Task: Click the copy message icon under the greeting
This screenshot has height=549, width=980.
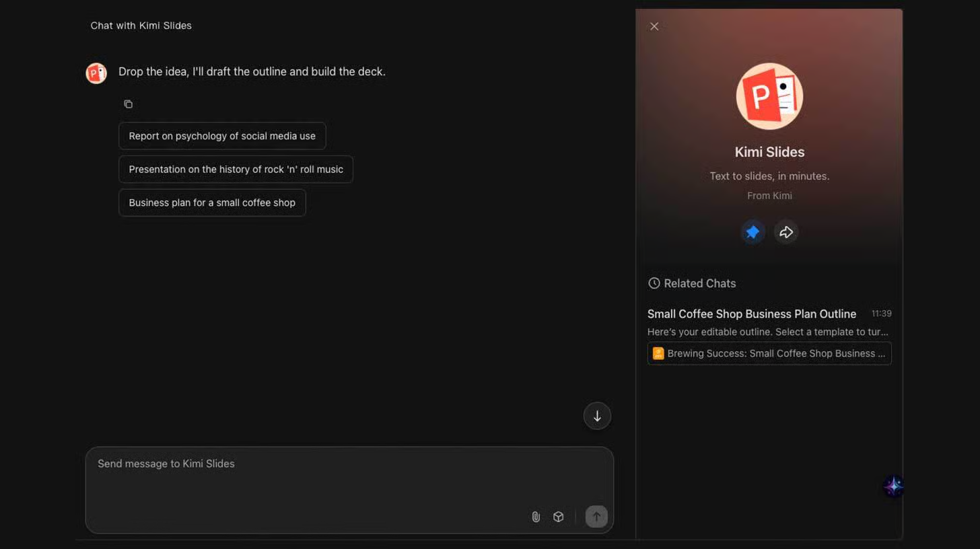Action: 128,104
